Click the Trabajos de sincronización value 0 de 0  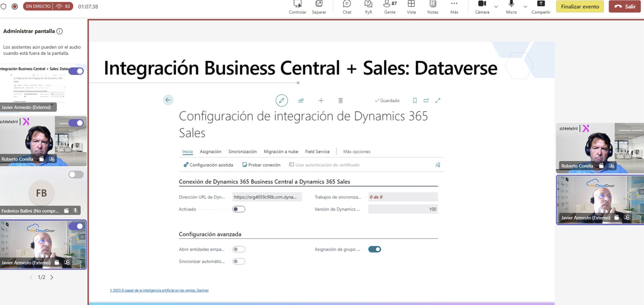(403, 197)
